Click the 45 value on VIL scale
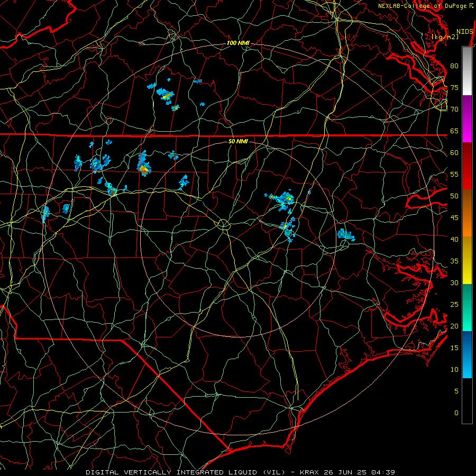The width and height of the screenshot is (476, 476). click(454, 218)
